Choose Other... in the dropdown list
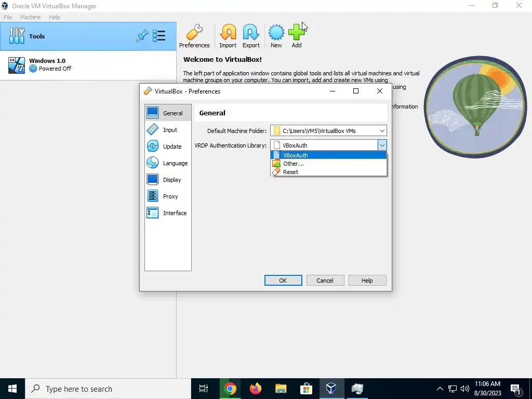Screen dimensions: 532x399 click(328, 164)
